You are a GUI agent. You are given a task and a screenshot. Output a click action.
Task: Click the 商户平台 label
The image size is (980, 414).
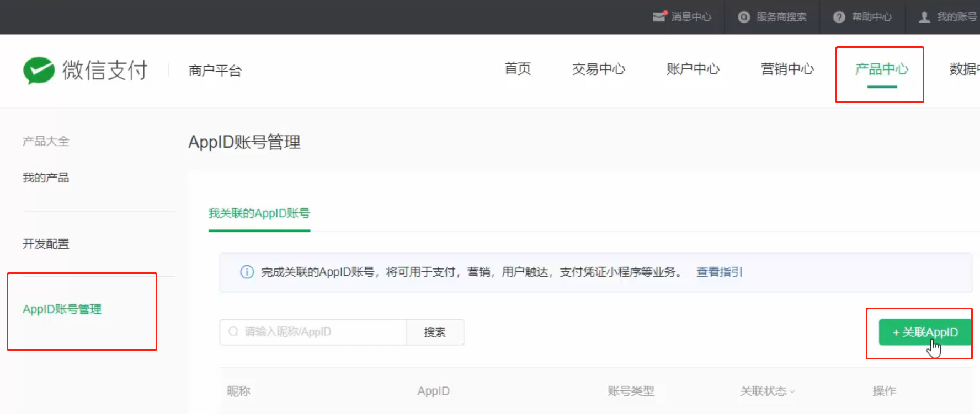pos(215,71)
